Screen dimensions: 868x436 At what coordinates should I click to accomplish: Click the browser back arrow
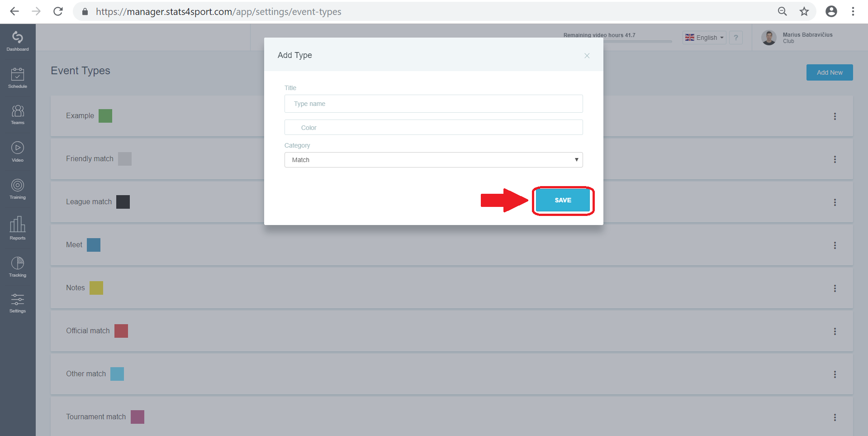[14, 11]
